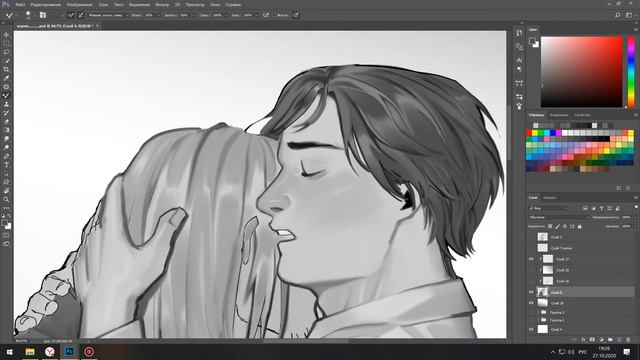Switch to the Образцы swatches tab
640x360 pixels.
[x=536, y=115]
